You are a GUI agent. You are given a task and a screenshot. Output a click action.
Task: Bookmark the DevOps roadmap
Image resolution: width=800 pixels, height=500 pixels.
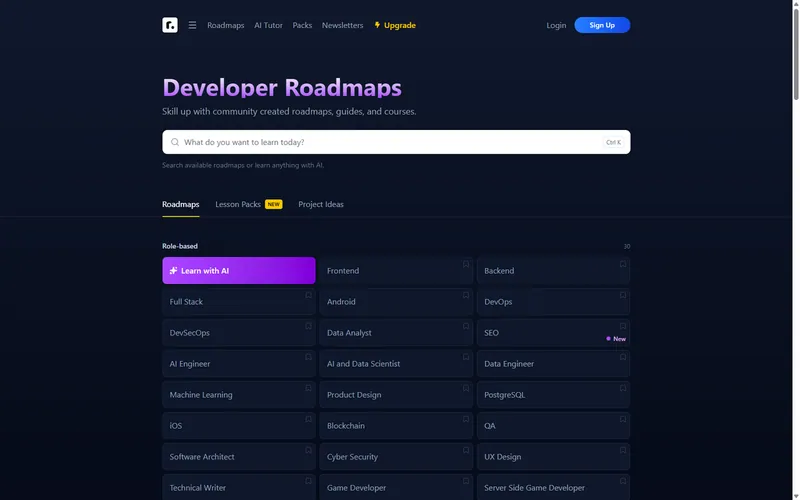pos(623,295)
